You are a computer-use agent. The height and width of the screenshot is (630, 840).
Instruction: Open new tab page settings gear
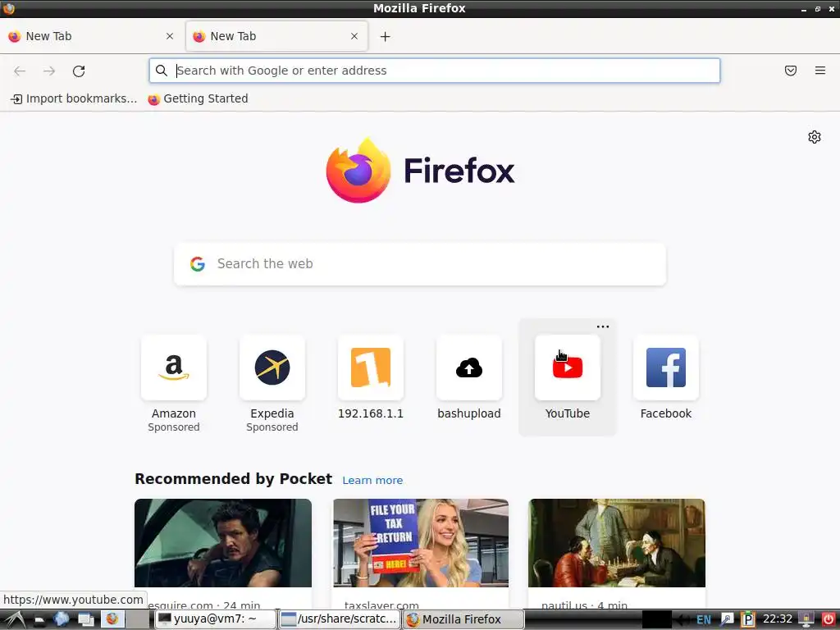pos(815,137)
